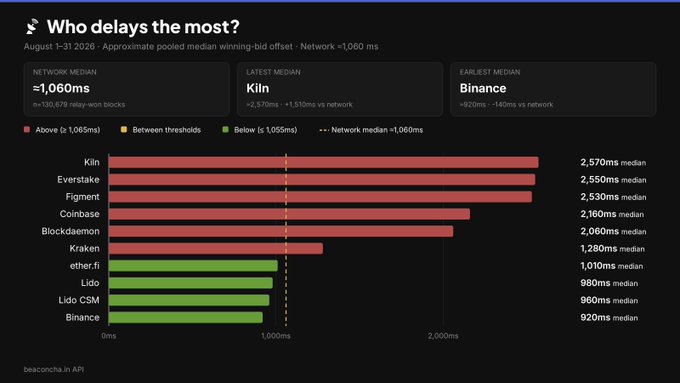Image resolution: width=680 pixels, height=383 pixels.
Task: Click the 'Coinbase' row label
Action: pyautogui.click(x=79, y=214)
